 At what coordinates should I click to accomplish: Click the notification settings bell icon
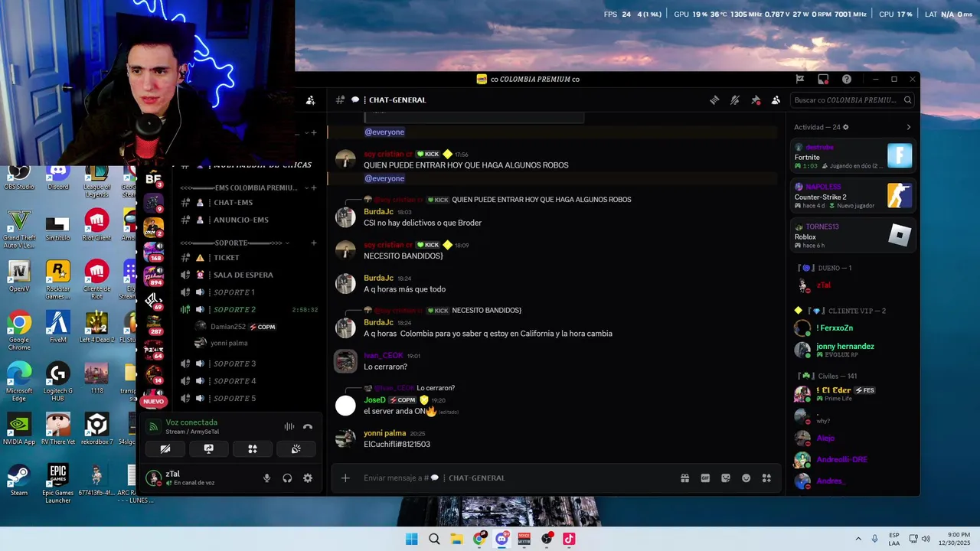[735, 100]
